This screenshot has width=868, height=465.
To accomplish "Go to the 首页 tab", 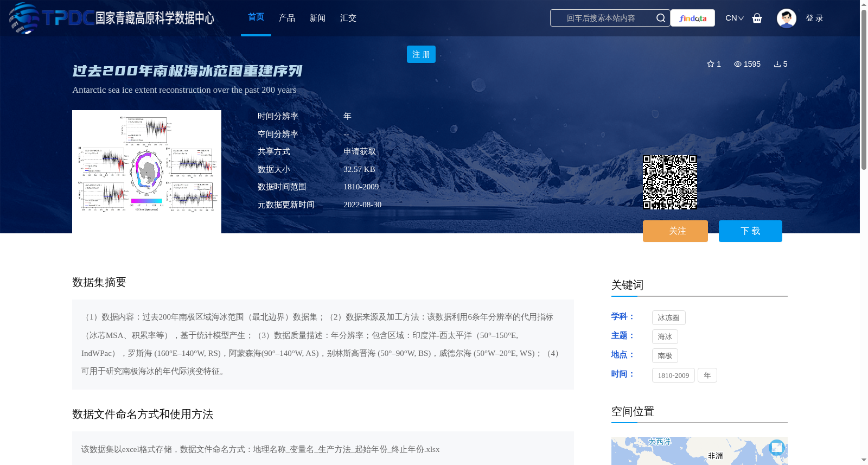I will [x=256, y=17].
